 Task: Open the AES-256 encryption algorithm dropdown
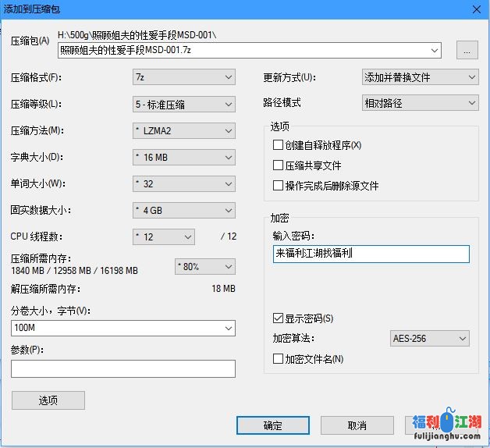tap(429, 339)
